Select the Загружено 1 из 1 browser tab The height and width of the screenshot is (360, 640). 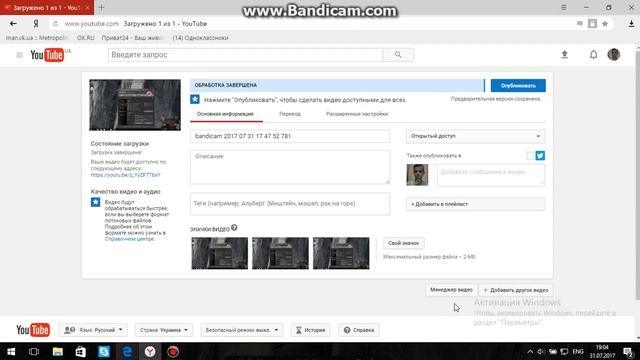coord(47,7)
